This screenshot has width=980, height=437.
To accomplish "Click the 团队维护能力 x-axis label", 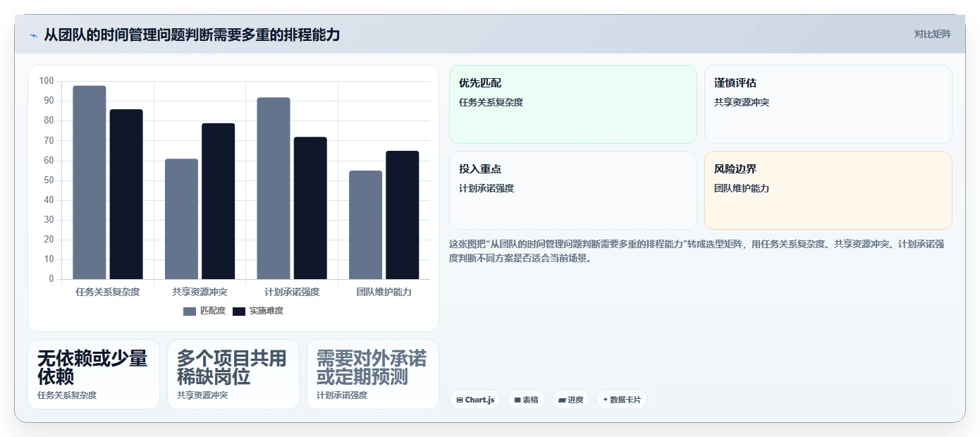I will click(x=384, y=292).
